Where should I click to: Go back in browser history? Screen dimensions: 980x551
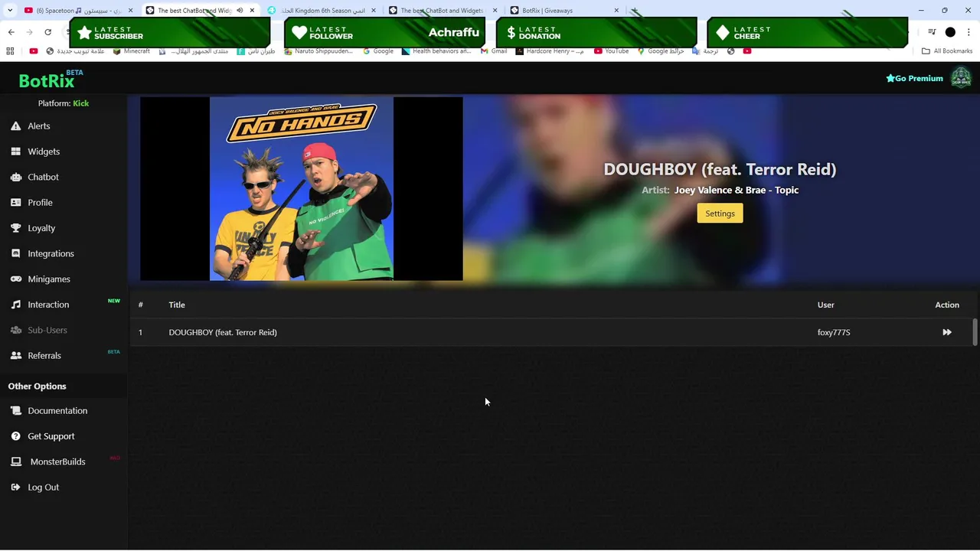(11, 32)
